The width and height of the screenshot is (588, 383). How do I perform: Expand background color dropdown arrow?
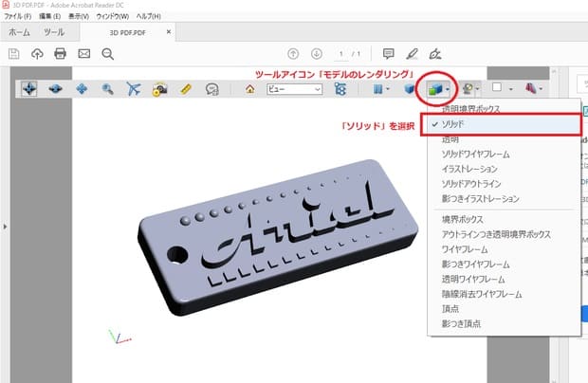(511, 89)
